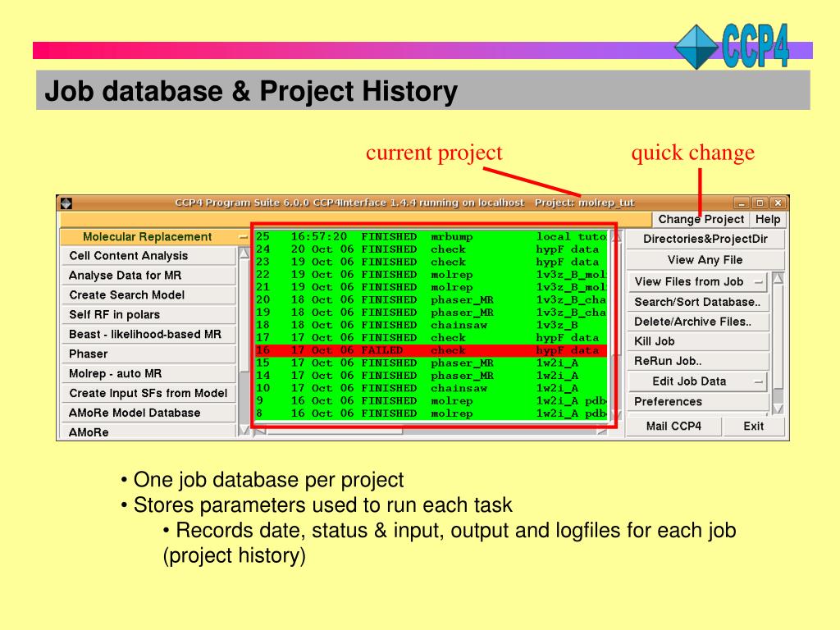Expand the Edit Job Data dropdown

(697, 381)
